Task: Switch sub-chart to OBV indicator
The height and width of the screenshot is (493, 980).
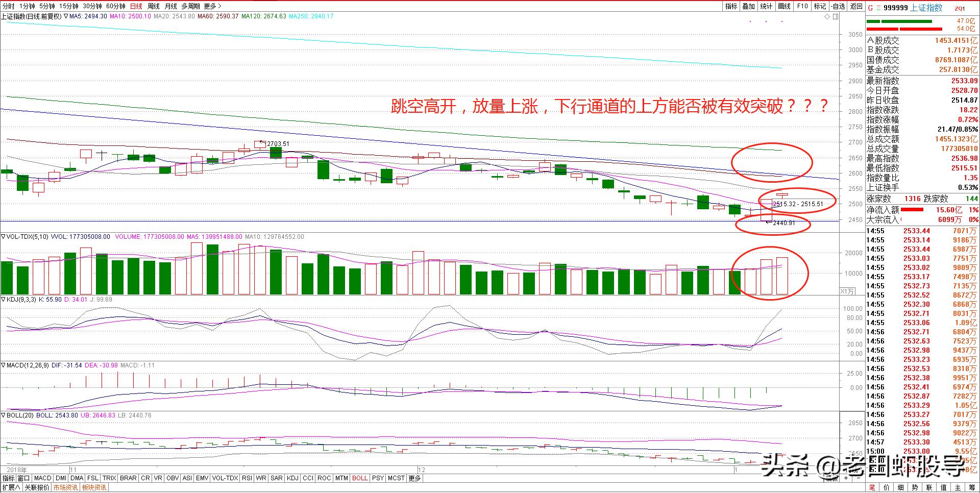Action: point(173,478)
